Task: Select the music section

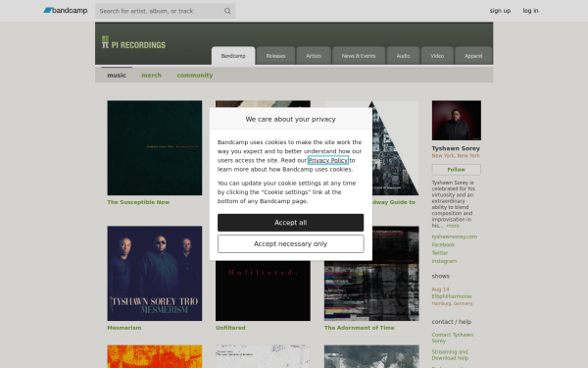Action: [x=117, y=76]
